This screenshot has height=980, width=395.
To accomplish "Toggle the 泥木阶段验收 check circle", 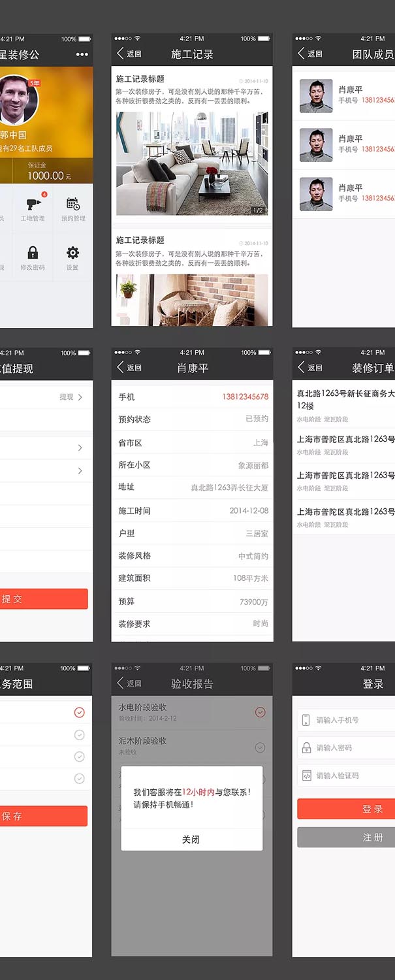I will click(260, 747).
